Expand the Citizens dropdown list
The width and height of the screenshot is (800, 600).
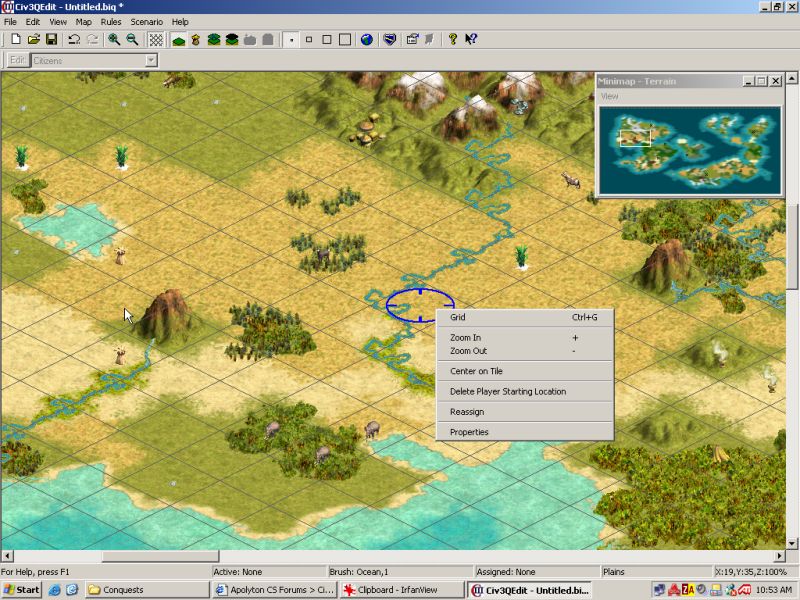tap(151, 61)
